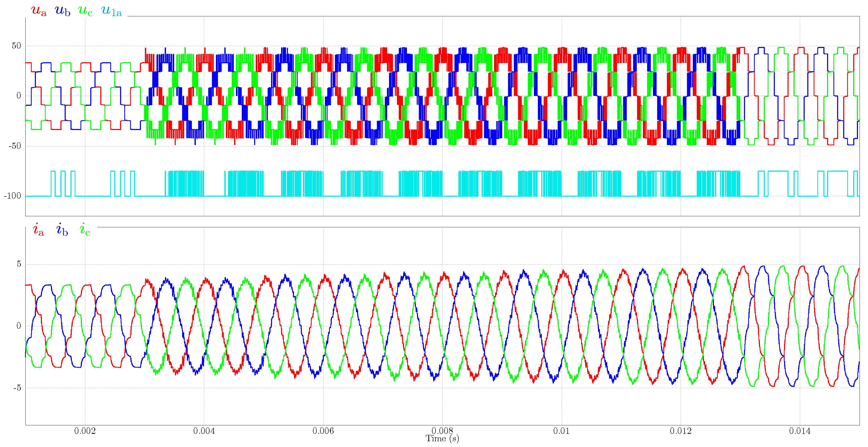This screenshot has height=447, width=868.
Task: Click the -5 tick on current axis
Action: 17,388
